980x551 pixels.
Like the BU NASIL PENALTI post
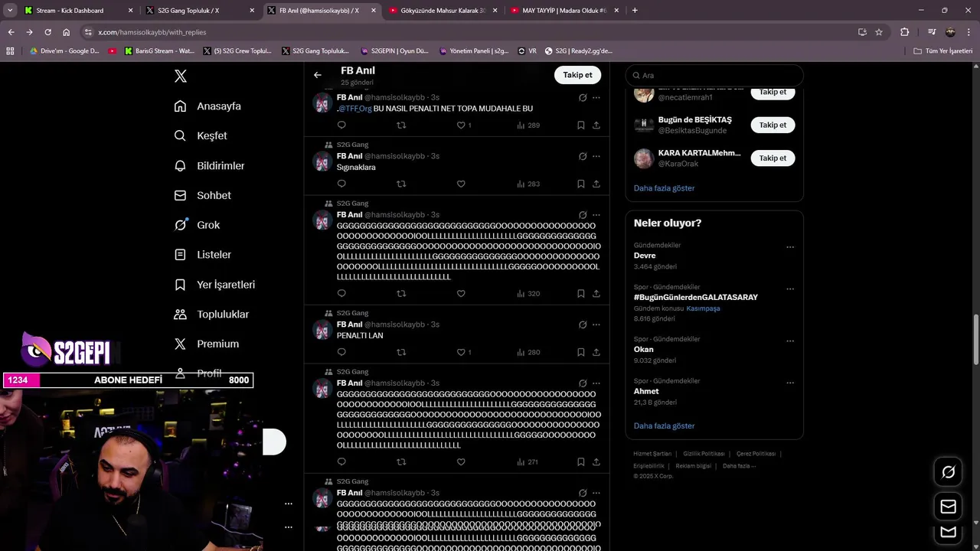point(461,125)
